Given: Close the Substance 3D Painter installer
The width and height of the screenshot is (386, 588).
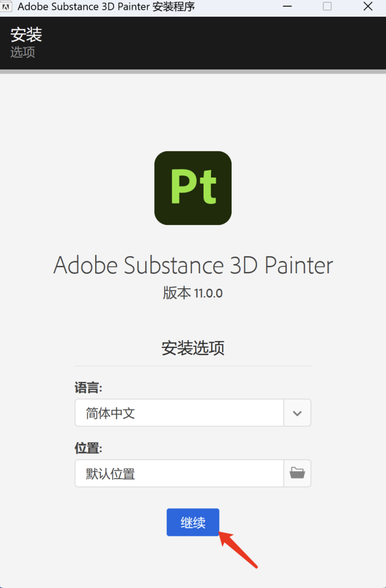Looking at the screenshot, I should tap(368, 7).
